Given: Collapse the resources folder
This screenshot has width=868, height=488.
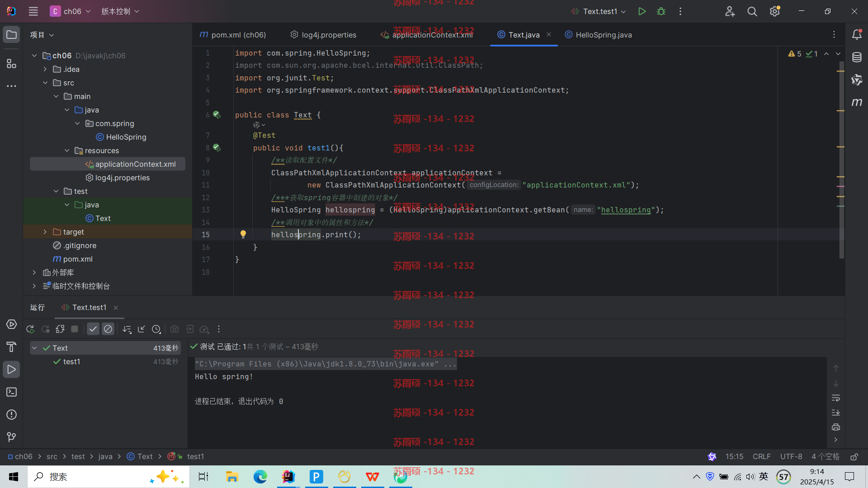Looking at the screenshot, I should (x=67, y=150).
